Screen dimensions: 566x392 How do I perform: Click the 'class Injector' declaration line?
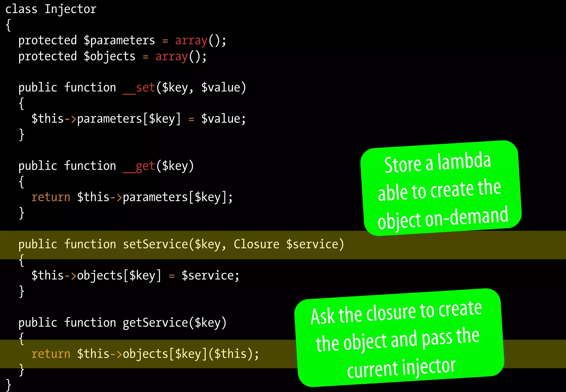click(51, 9)
